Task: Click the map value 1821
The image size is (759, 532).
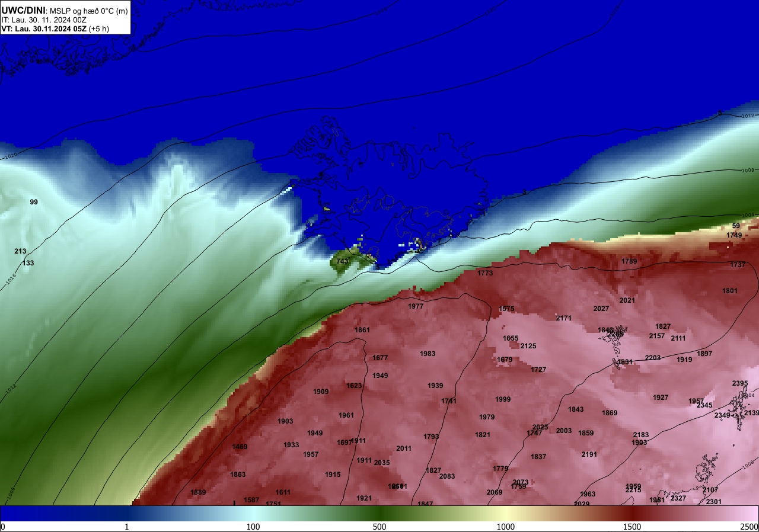Action: point(483,435)
